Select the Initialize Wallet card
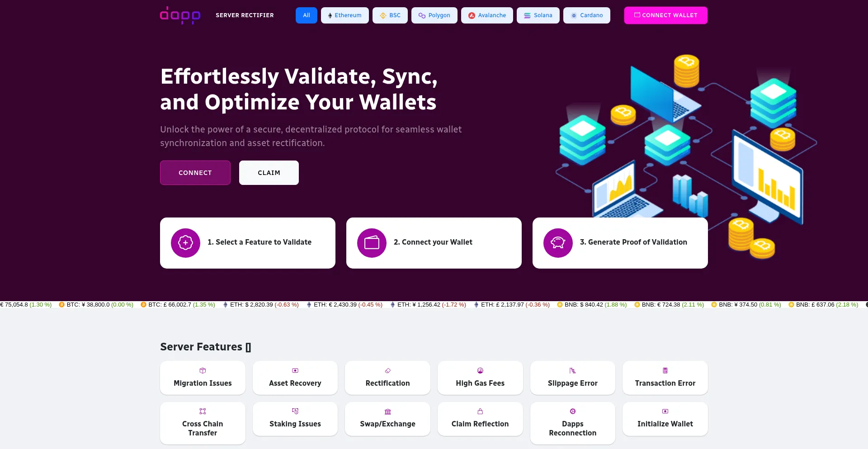 pos(665,419)
